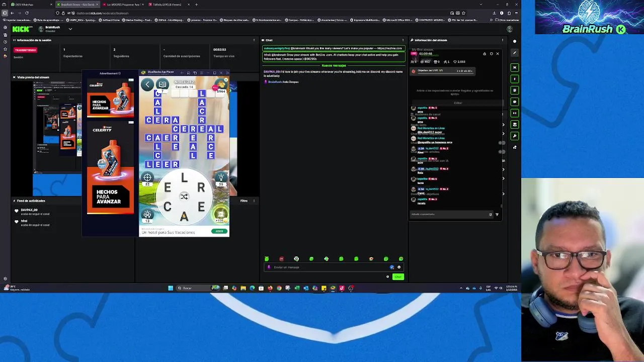The image size is (644, 362).
Task: Open options menu of Información del stream
Action: (x=502, y=40)
